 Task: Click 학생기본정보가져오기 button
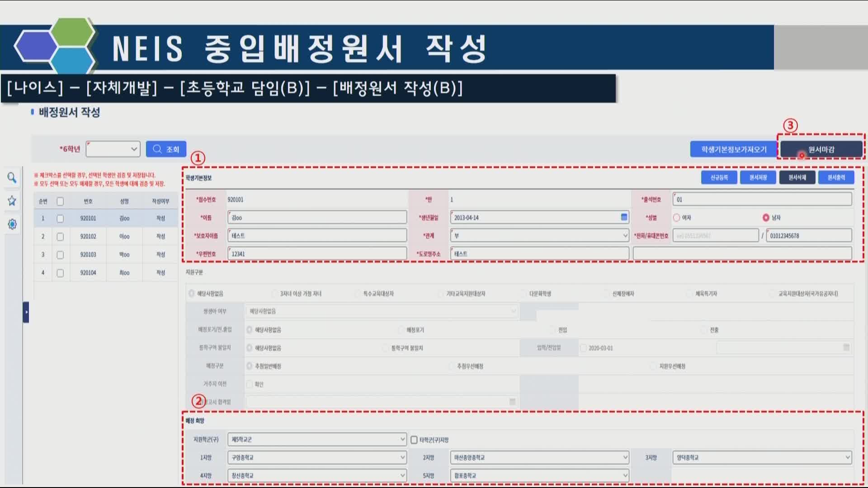click(x=733, y=150)
